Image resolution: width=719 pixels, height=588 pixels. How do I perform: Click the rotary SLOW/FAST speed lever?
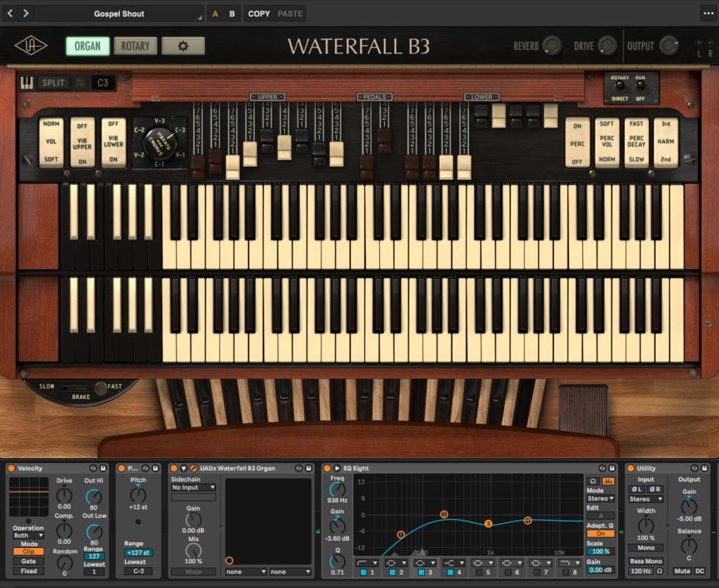click(x=101, y=388)
